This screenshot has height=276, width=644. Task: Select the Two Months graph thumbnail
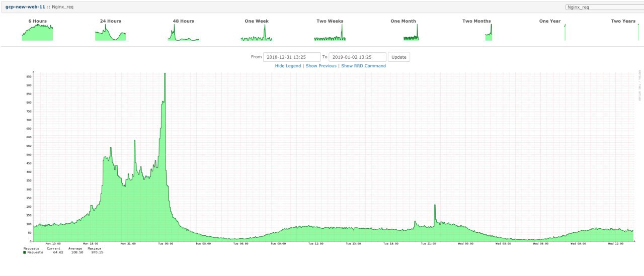476,32
